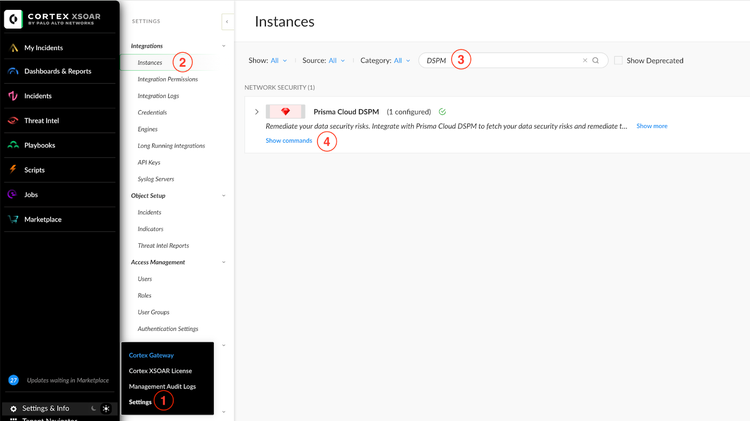750x421 pixels.
Task: Click the 27 updates badge
Action: 13,380
